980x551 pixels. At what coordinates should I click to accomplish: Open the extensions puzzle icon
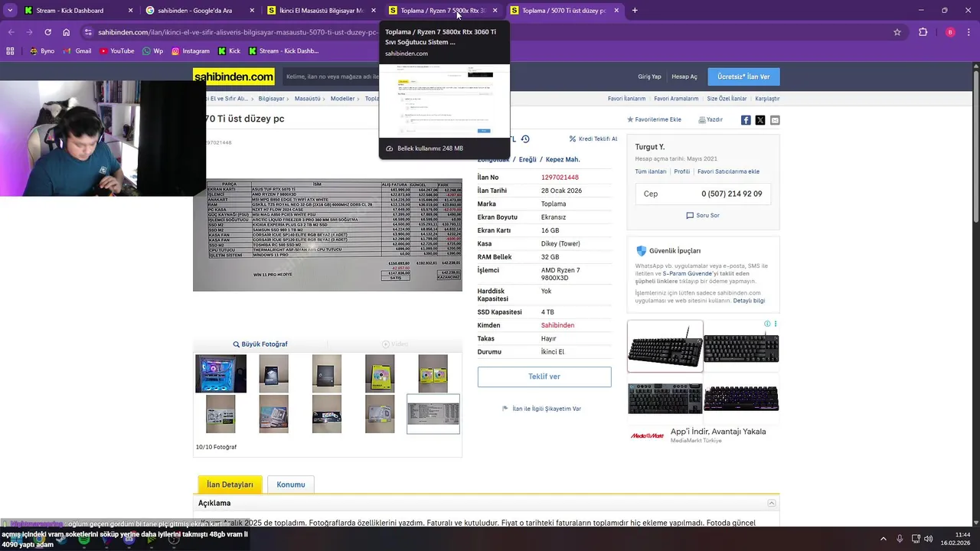(x=923, y=32)
